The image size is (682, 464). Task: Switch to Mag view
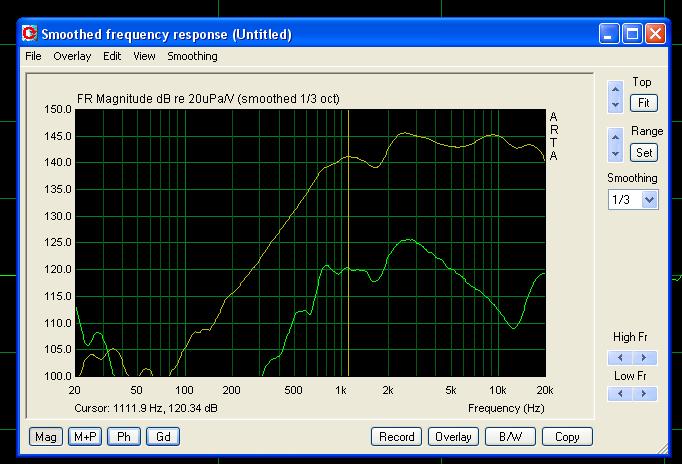[46, 437]
